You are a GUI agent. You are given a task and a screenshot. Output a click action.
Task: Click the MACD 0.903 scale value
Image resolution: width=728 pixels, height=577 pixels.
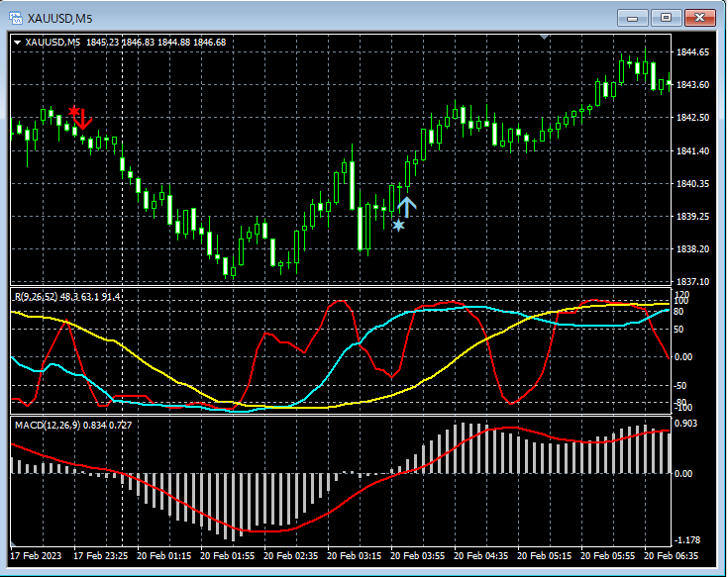(686, 424)
